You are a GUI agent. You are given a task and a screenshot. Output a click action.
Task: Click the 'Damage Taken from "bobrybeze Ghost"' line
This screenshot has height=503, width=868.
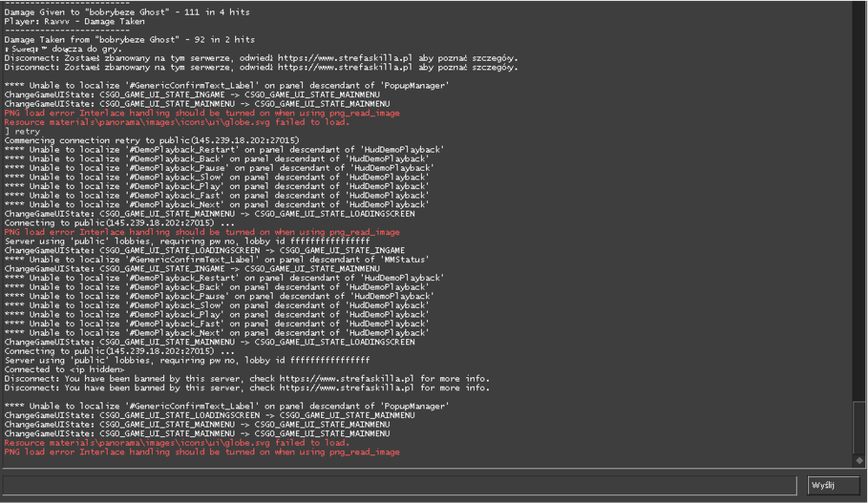(129, 40)
